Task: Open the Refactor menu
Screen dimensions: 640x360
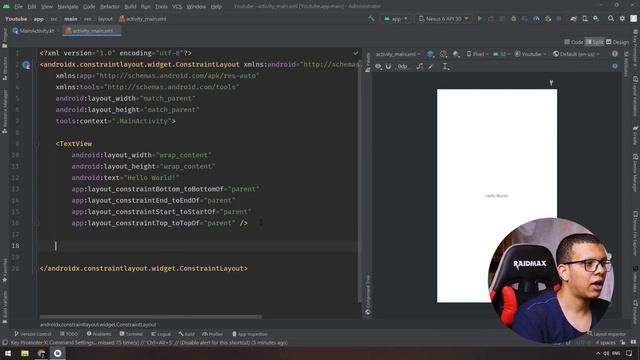Action: coord(110,7)
